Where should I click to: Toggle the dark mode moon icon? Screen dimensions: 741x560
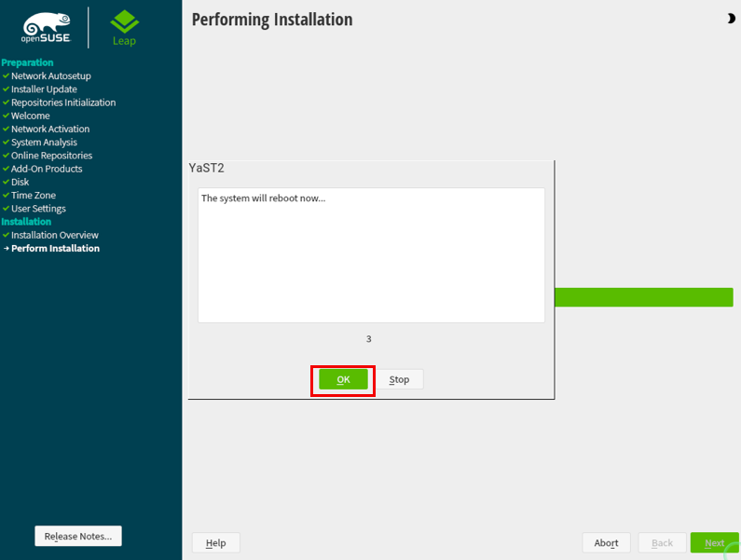pyautogui.click(x=731, y=19)
